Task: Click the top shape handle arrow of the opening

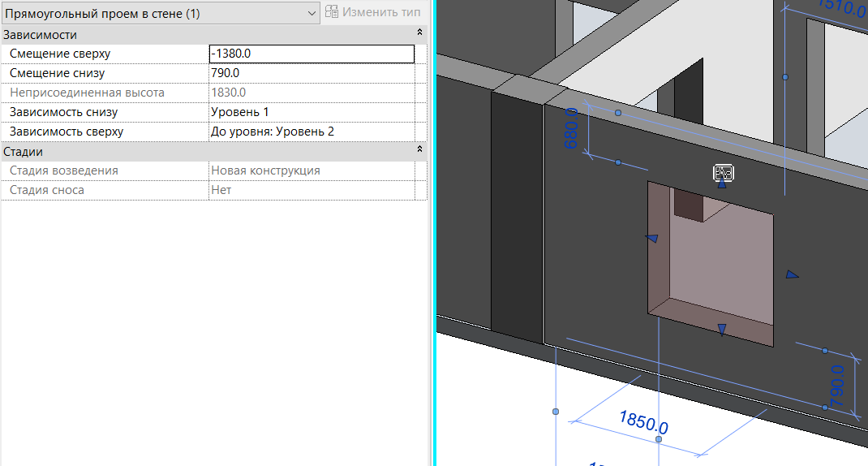Action: 722,184
